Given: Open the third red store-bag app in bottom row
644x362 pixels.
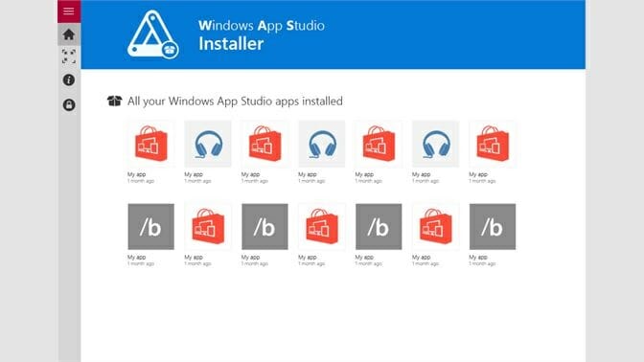Looking at the screenshot, I should tap(435, 227).
